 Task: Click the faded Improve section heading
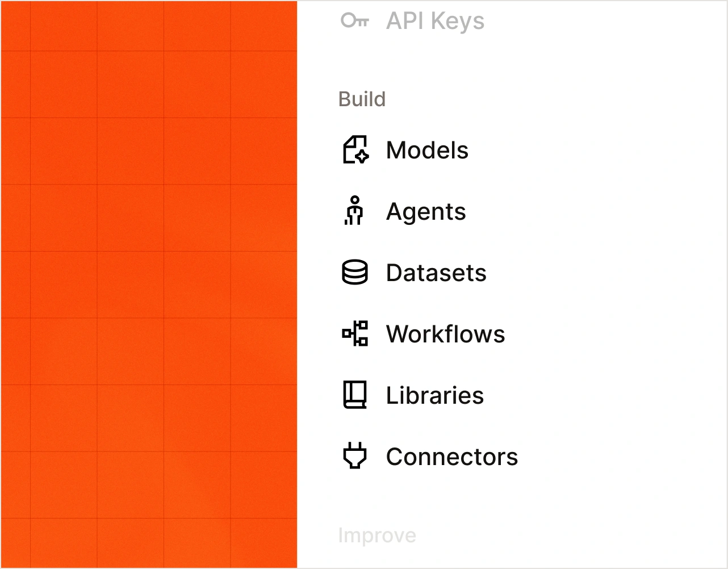tap(377, 535)
